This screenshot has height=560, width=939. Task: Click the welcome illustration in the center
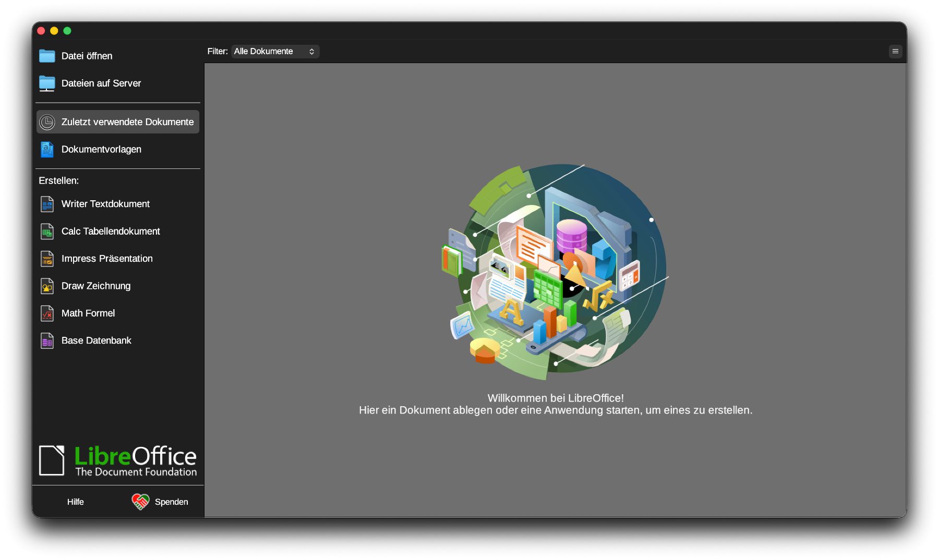(555, 271)
